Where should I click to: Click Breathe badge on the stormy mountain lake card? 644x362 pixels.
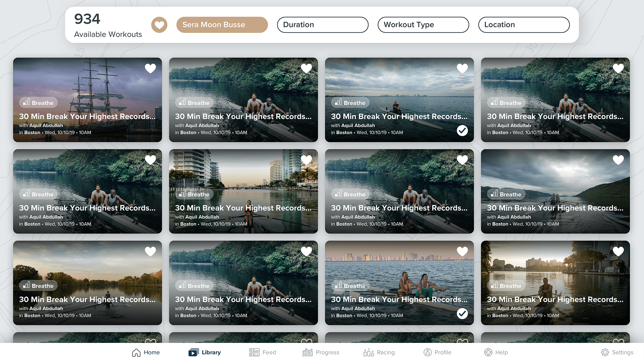click(506, 194)
